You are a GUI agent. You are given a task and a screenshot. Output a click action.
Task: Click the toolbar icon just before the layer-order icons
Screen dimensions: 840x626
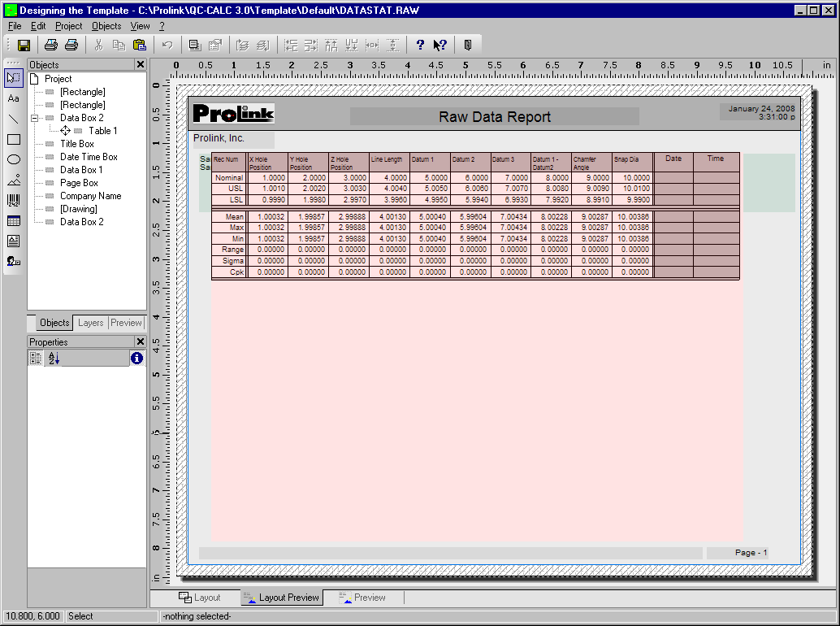click(x=215, y=46)
